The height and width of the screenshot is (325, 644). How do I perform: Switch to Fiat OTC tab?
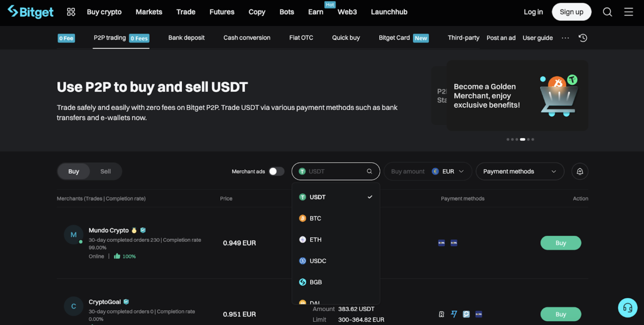pyautogui.click(x=301, y=38)
